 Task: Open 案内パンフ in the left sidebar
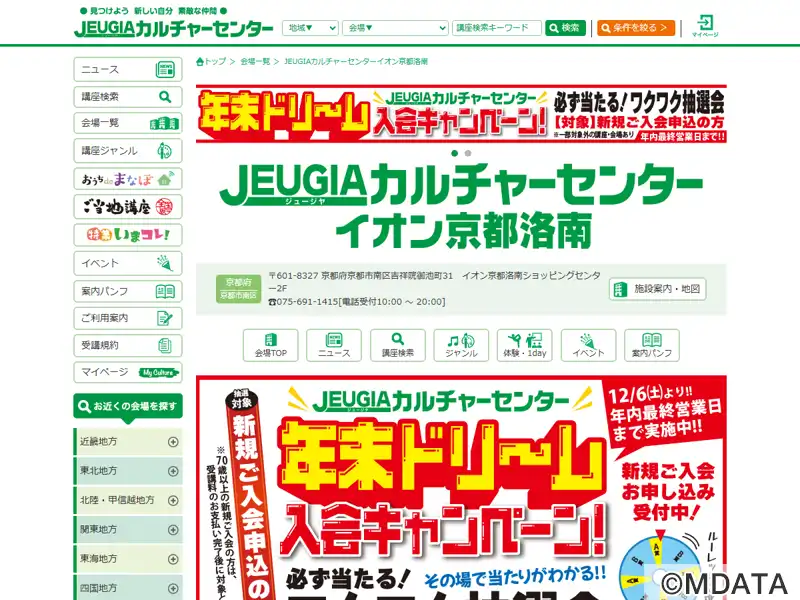point(128,291)
